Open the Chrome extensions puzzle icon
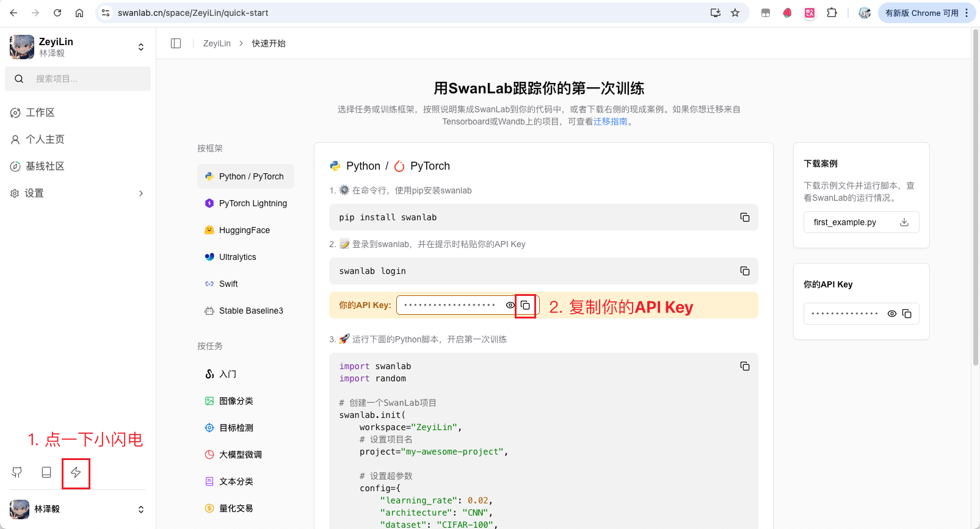Screen dimensions: 980x529 pyautogui.click(x=832, y=13)
